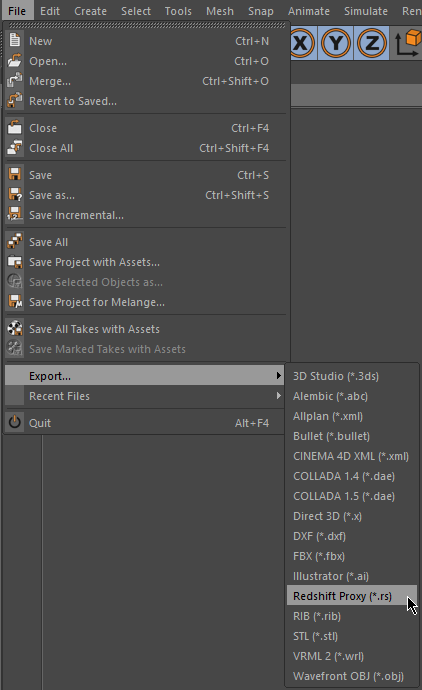422x690 pixels.
Task: Click the Quit power icon
Action: (15, 422)
